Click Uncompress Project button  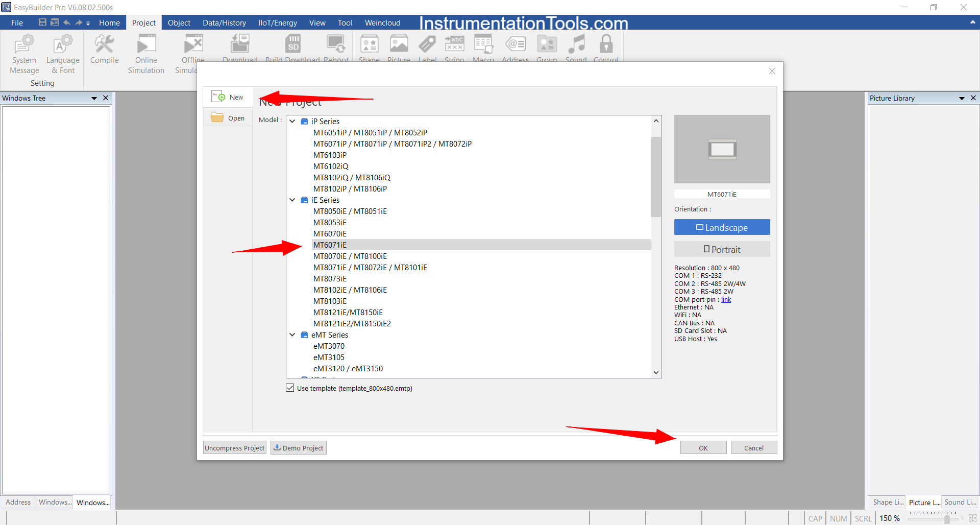(235, 448)
